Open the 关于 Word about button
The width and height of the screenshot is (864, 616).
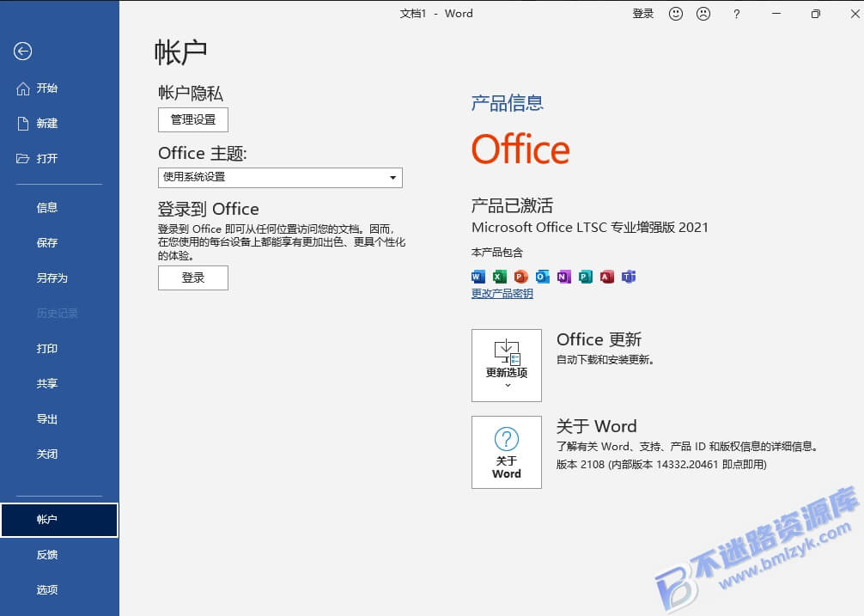(507, 453)
